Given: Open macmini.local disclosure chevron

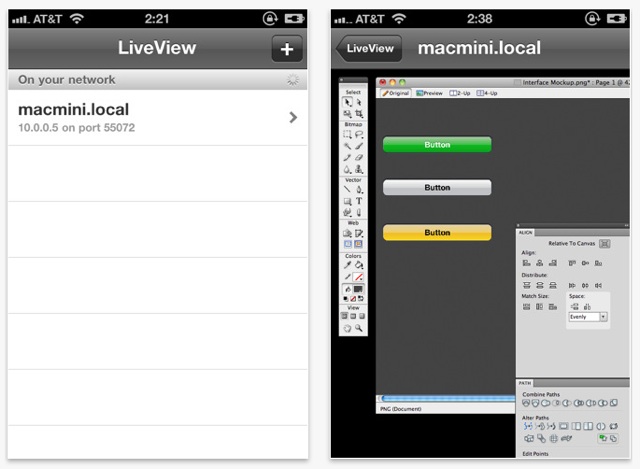Looking at the screenshot, I should [x=292, y=117].
